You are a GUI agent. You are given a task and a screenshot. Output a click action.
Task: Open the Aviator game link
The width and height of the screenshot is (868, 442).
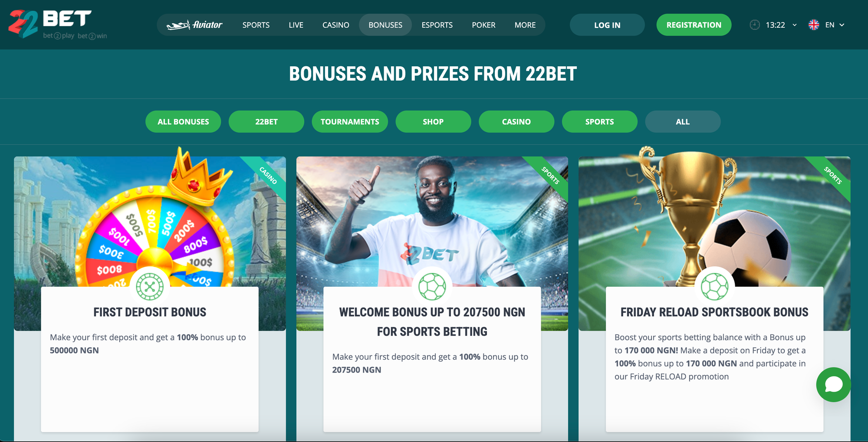tap(194, 25)
